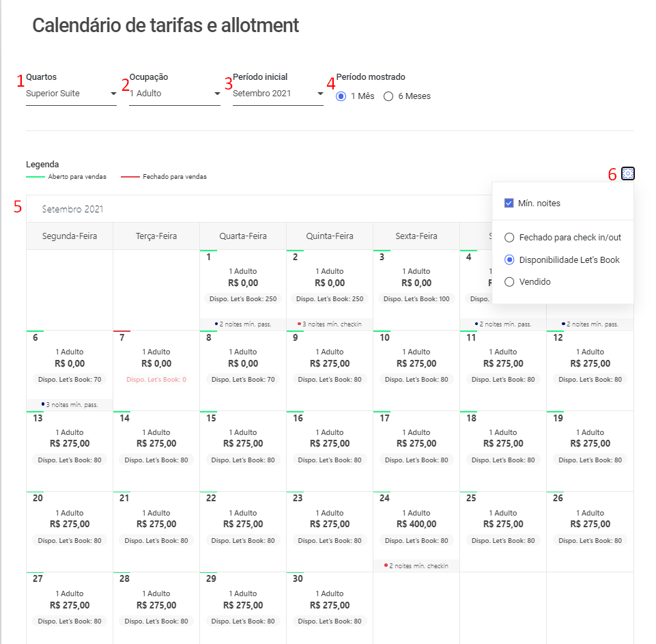656x644 pixels.
Task: Open the Quartos Superior Suite dropdown
Action: click(71, 94)
